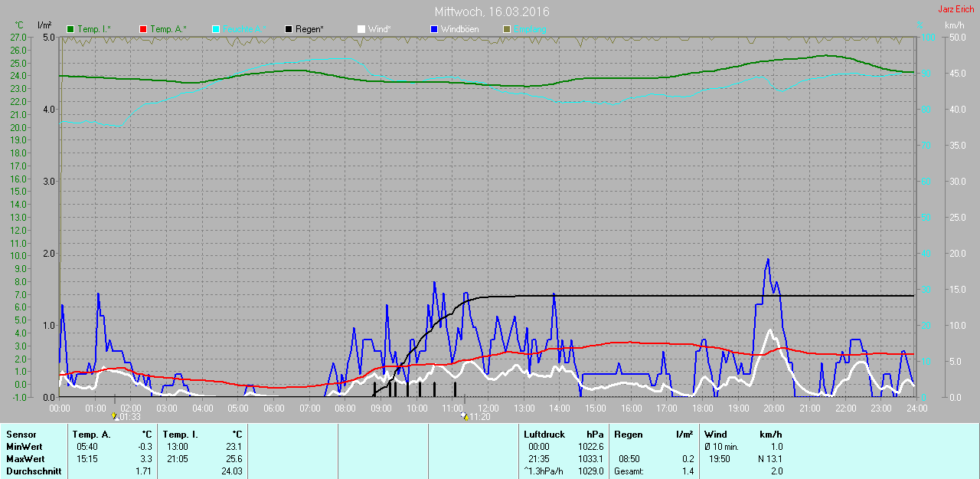This screenshot has height=479, width=980.
Task: Click the Regen* legend label
Action: [309, 29]
